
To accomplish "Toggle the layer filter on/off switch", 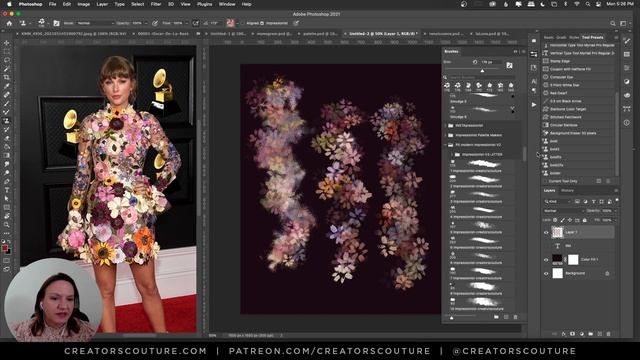I will pos(616,200).
